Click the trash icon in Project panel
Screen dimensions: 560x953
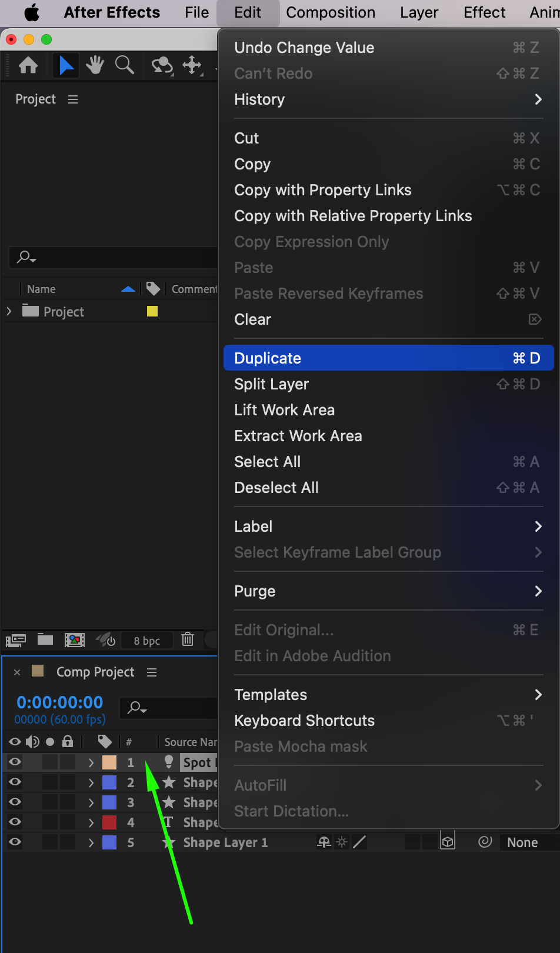tap(188, 639)
